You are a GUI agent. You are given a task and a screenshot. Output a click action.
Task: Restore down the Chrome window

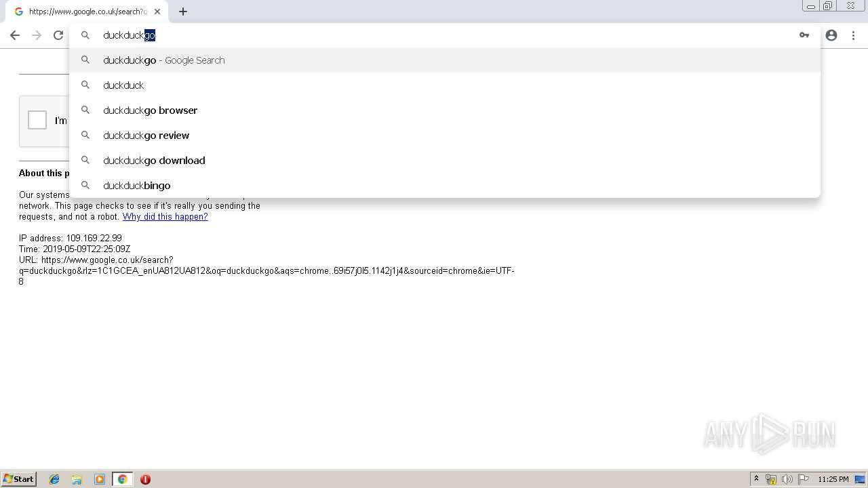828,6
